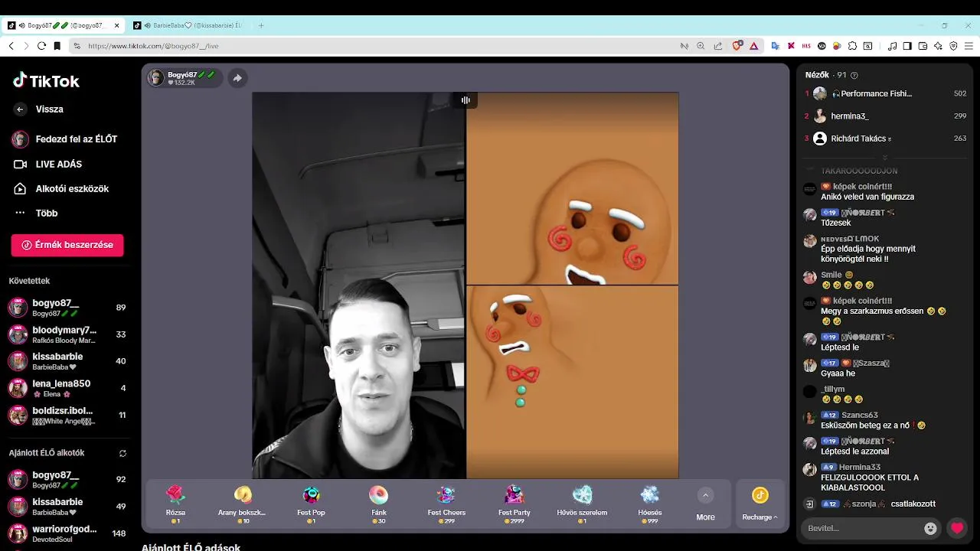Send the Fest Cheers gift
Image resolution: width=980 pixels, height=551 pixels.
446,503
